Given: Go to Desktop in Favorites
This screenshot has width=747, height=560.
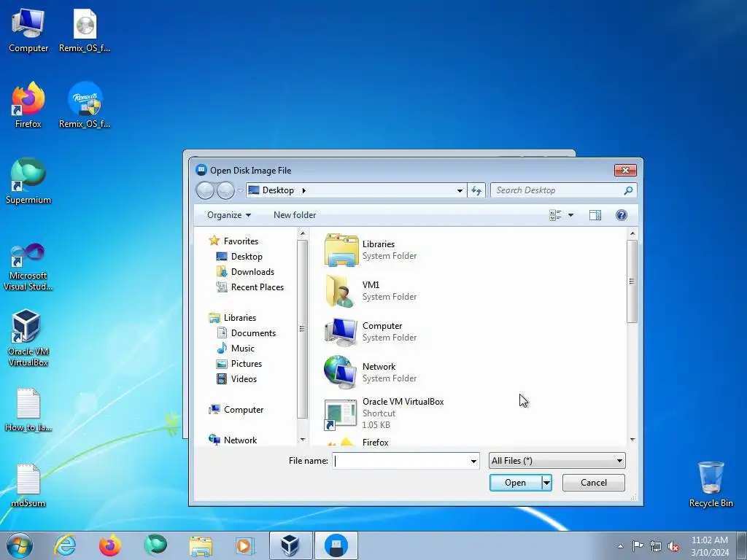Looking at the screenshot, I should [x=239, y=256].
